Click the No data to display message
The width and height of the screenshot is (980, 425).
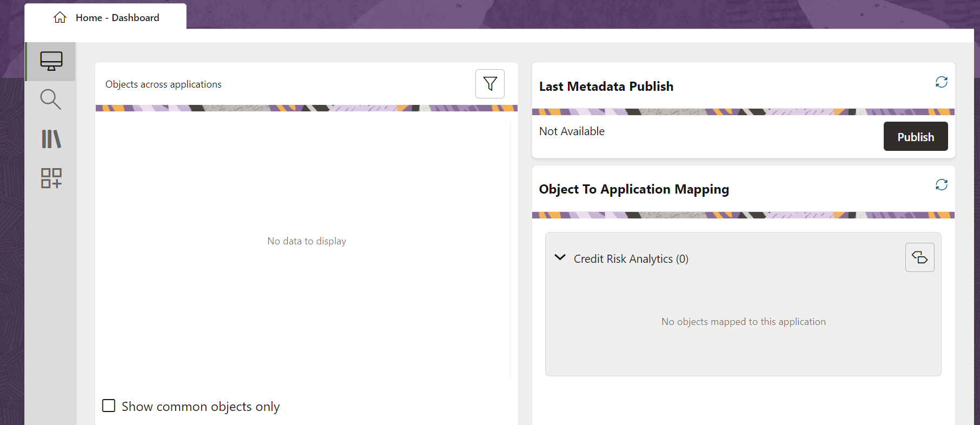click(307, 241)
